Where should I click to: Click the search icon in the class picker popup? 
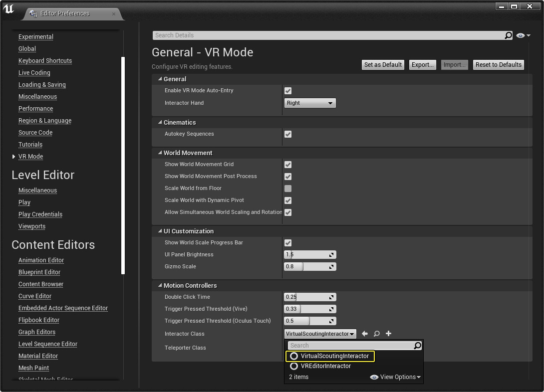(x=418, y=346)
